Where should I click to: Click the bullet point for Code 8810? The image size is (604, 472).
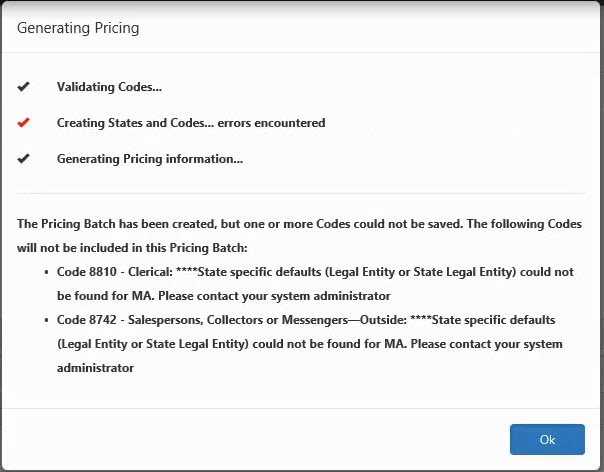[x=47, y=272]
